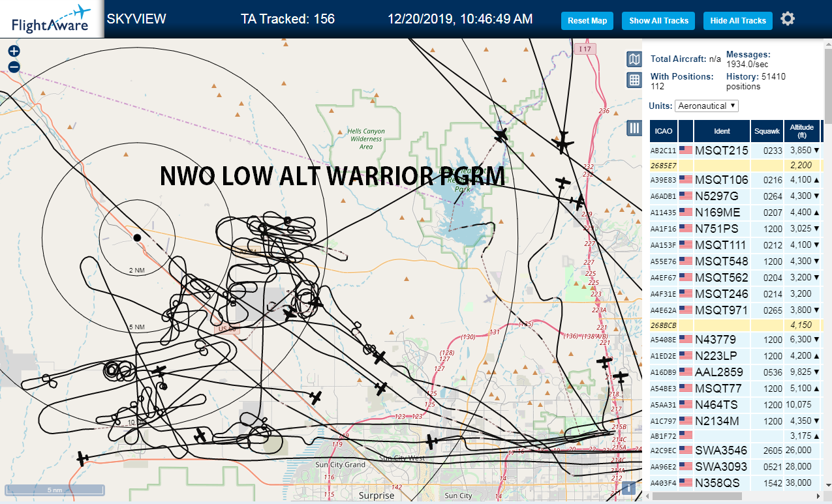Click the 2685E7 ICAO row

click(735, 166)
